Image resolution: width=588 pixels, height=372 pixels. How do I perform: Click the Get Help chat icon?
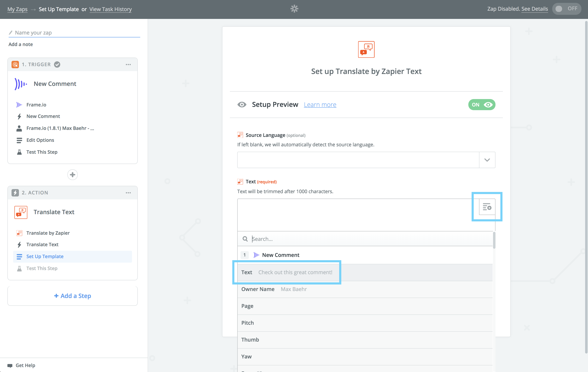(10, 365)
